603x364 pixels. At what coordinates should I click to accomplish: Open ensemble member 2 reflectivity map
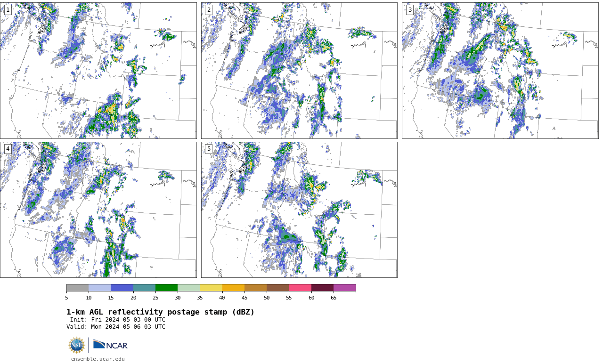[299, 71]
